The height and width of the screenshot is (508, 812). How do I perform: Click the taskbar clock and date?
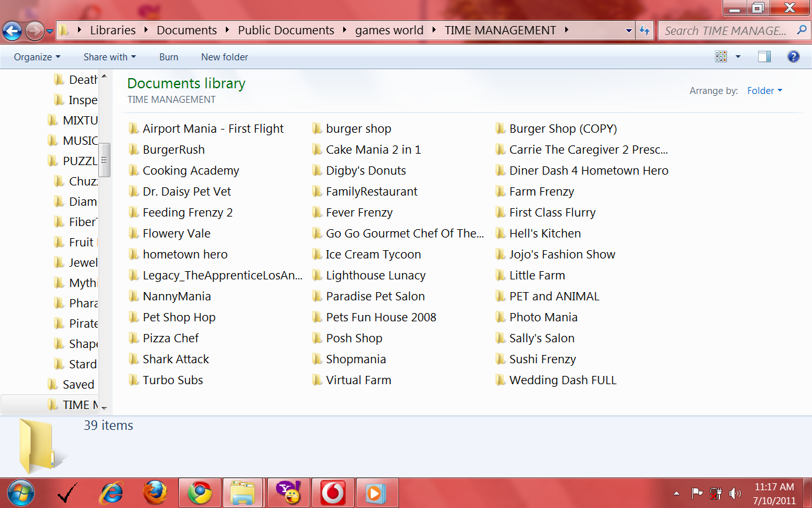(x=774, y=493)
